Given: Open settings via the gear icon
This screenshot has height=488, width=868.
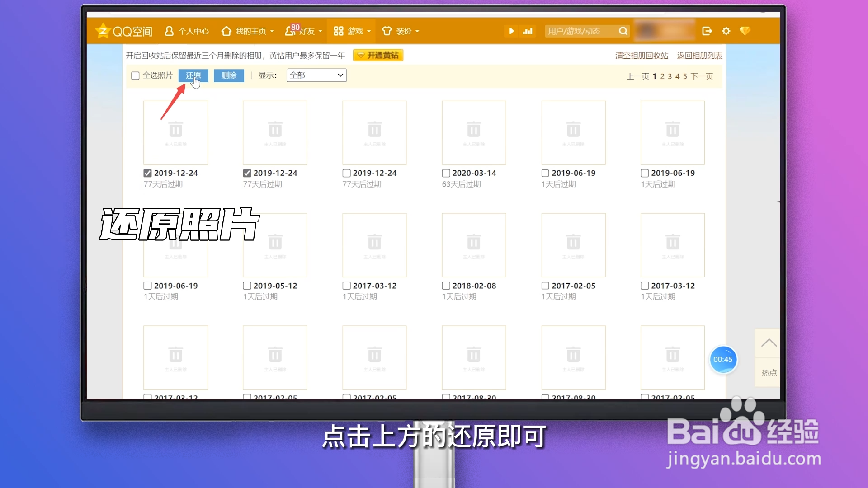Looking at the screenshot, I should [x=726, y=31].
